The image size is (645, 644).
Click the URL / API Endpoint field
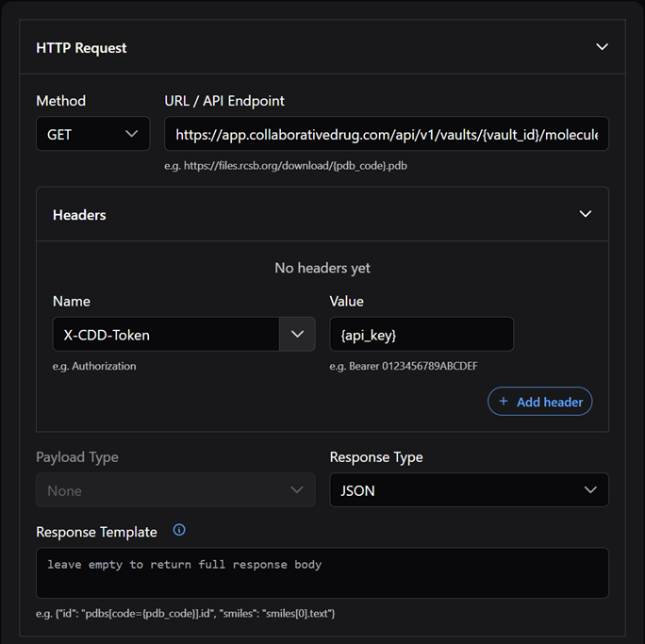(x=386, y=134)
